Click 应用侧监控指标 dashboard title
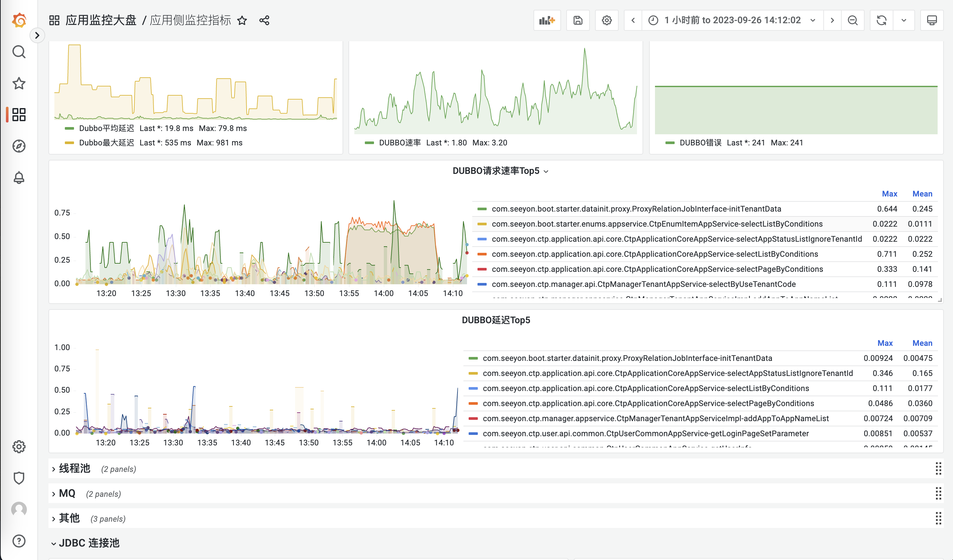 coord(190,20)
